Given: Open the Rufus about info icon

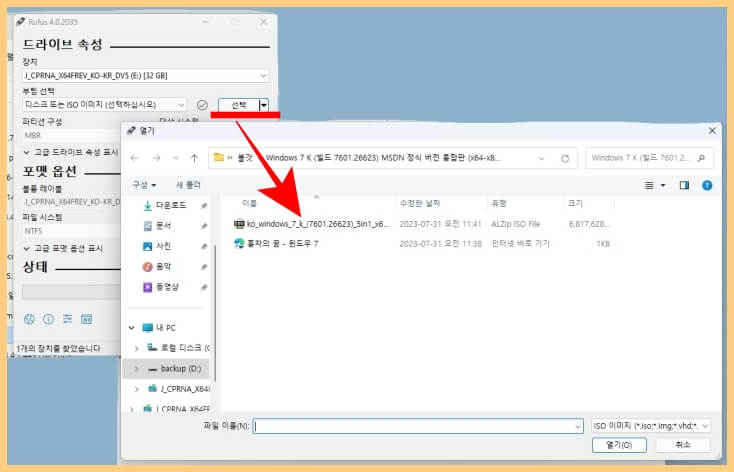Looking at the screenshot, I should coord(48,319).
